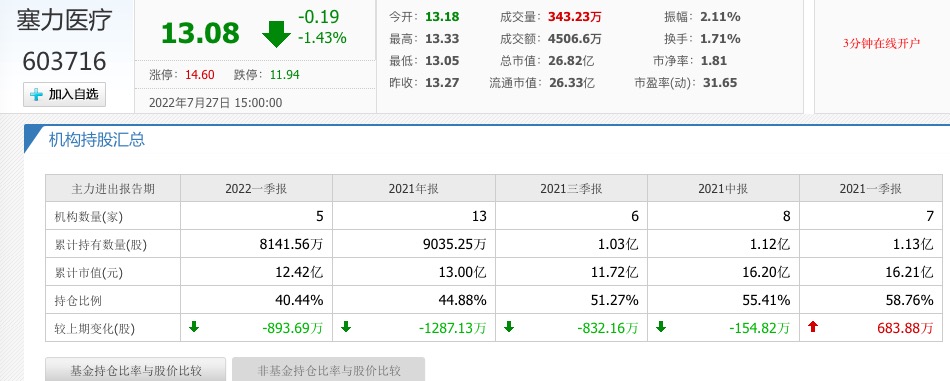Click the 累计市值(元) row label
Screen dimensions: 950x381
(88, 273)
